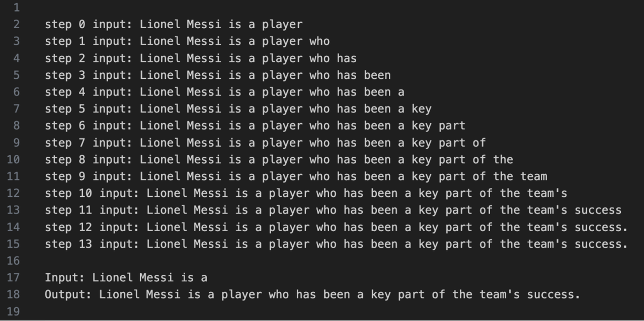Click the "Input: Lionel Messi is a" line
This screenshot has height=321, width=644.
point(126,277)
